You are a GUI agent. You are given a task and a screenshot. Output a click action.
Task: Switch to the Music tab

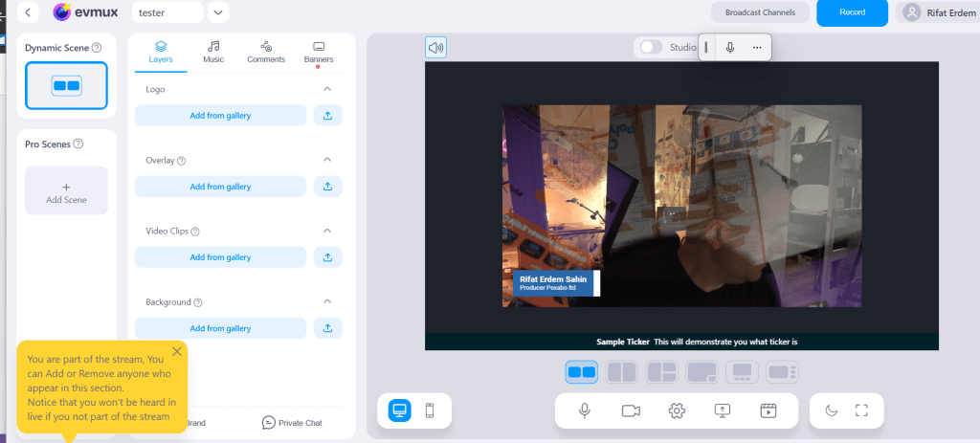pos(213,53)
